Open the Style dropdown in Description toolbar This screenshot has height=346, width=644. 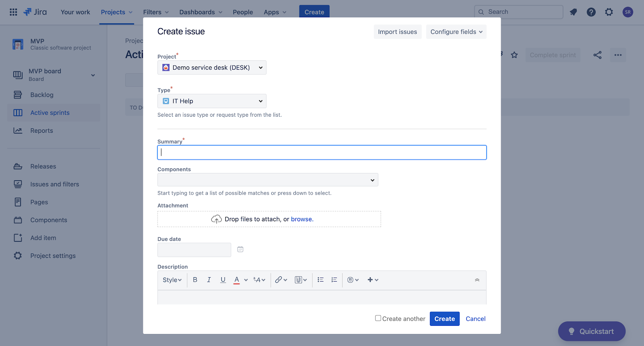172,280
